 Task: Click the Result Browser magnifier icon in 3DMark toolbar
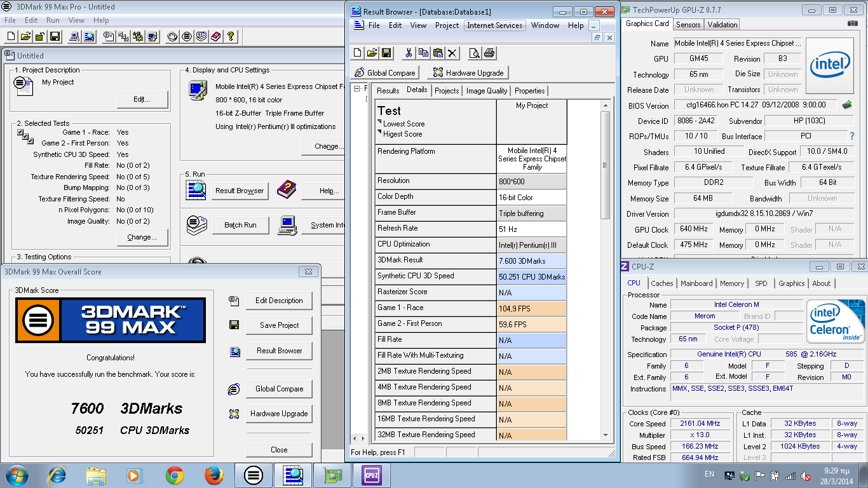tap(89, 36)
